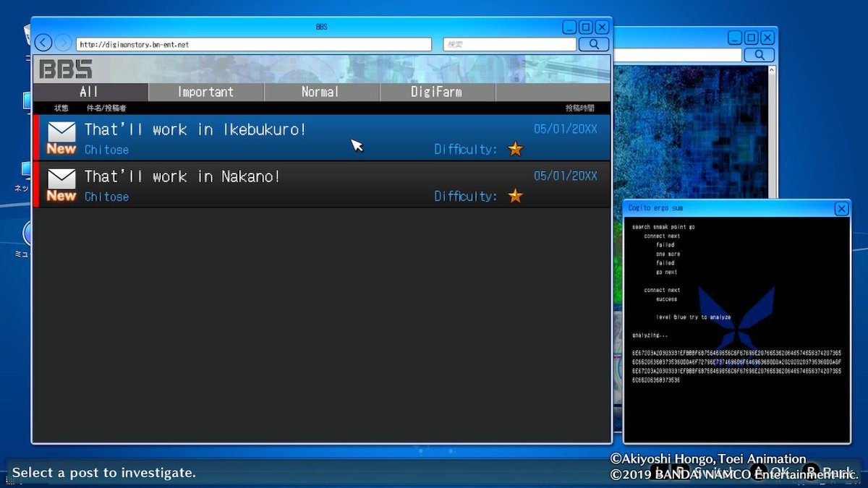
Task: Click the Ikebukuro post date 05/01/20XX
Action: point(566,129)
